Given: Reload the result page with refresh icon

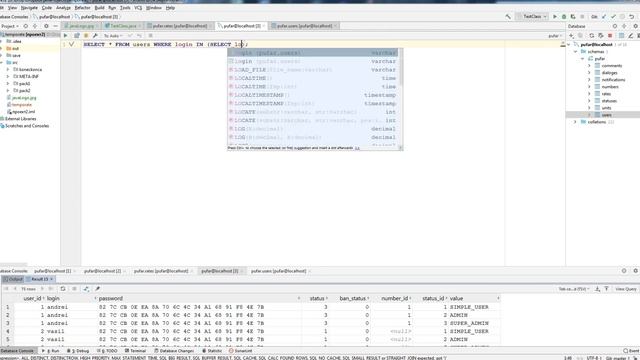Looking at the screenshot, I should tap(63, 289).
